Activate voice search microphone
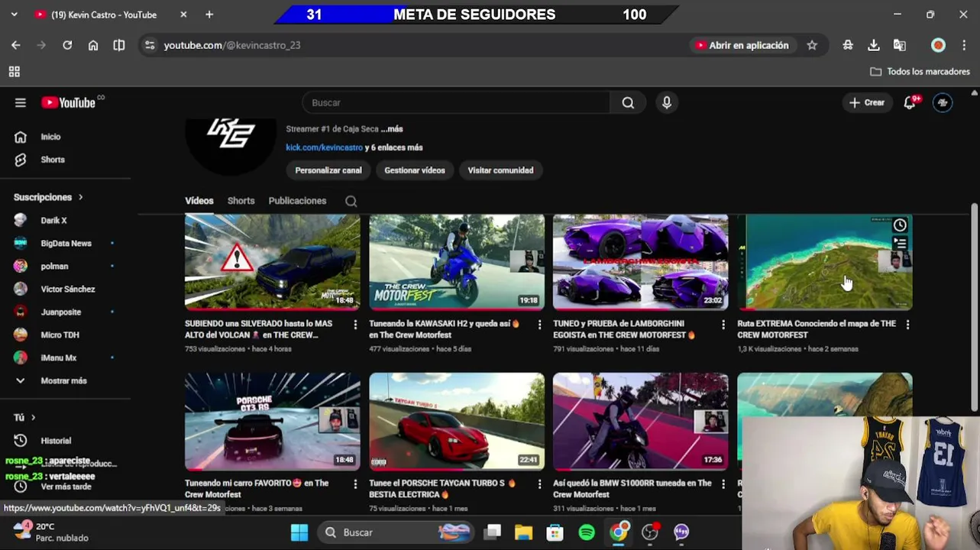 (x=667, y=102)
